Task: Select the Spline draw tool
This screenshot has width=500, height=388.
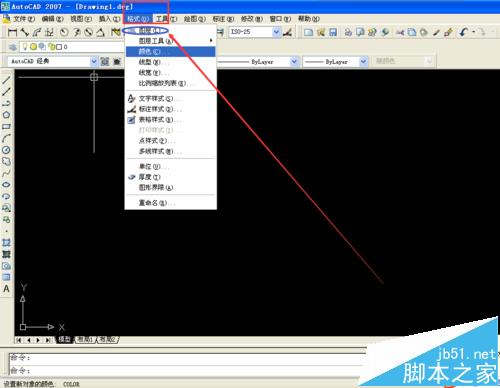Action: (x=6, y=173)
